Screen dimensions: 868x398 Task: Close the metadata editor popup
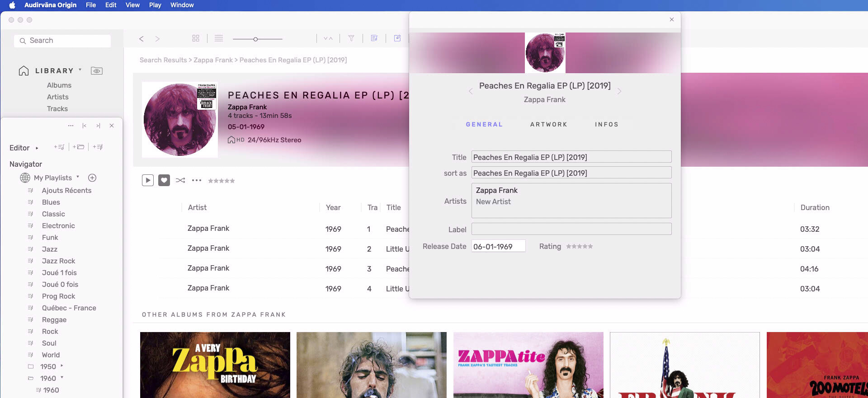[672, 19]
